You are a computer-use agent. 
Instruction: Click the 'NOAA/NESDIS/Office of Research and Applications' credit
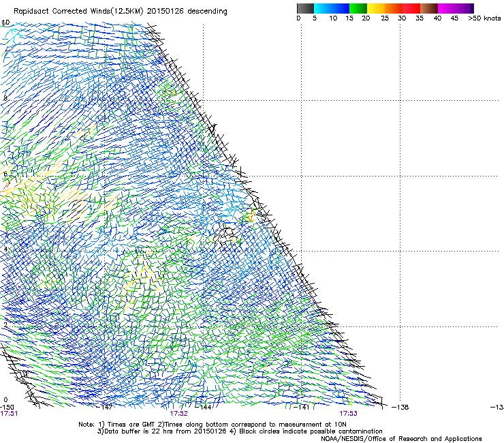pos(401,439)
